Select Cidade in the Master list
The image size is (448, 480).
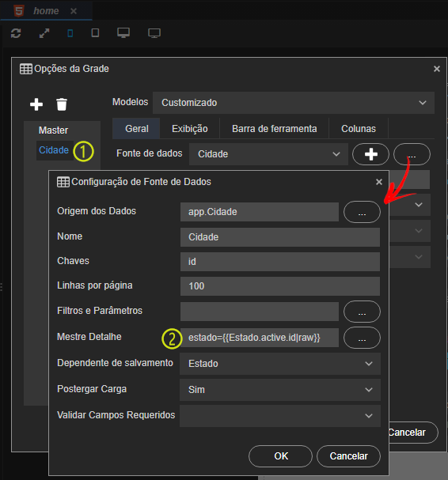(54, 150)
